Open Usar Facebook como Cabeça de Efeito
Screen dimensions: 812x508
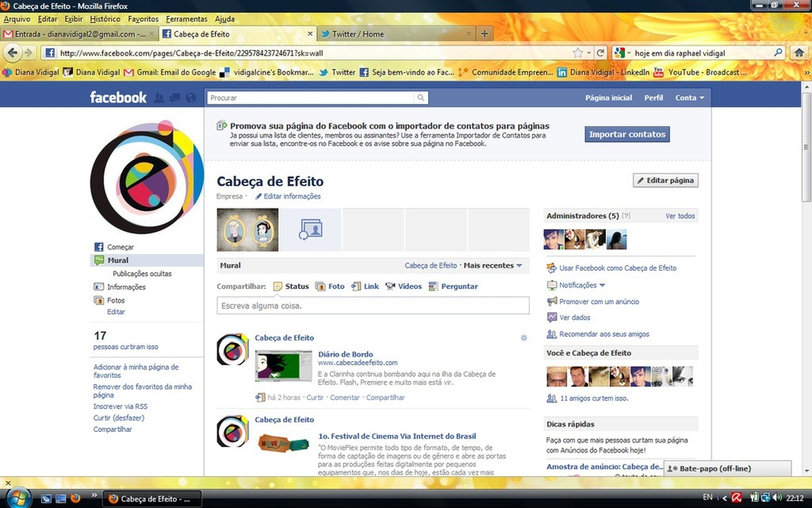pyautogui.click(x=618, y=268)
